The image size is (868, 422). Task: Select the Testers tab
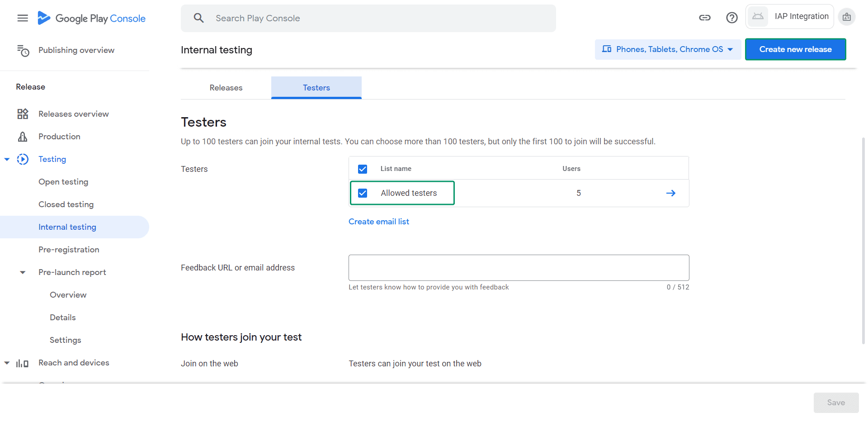coord(316,88)
